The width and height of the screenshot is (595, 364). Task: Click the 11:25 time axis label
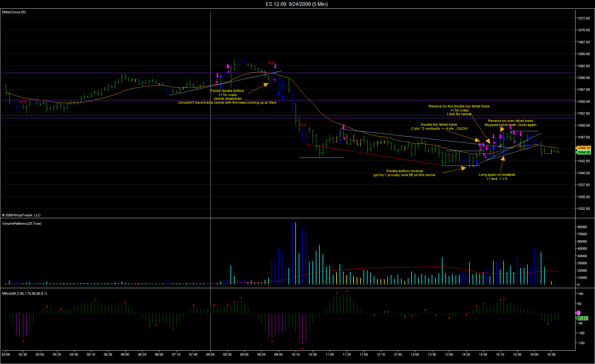(346, 354)
